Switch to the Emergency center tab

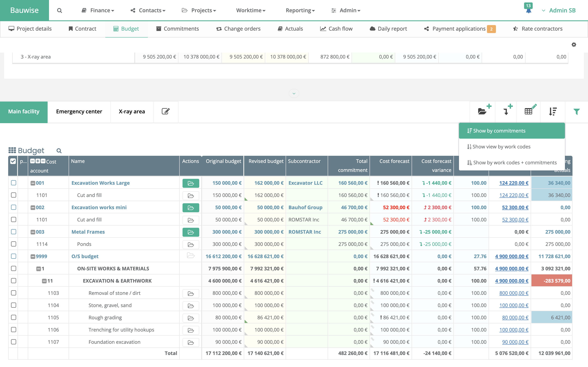[x=79, y=111]
